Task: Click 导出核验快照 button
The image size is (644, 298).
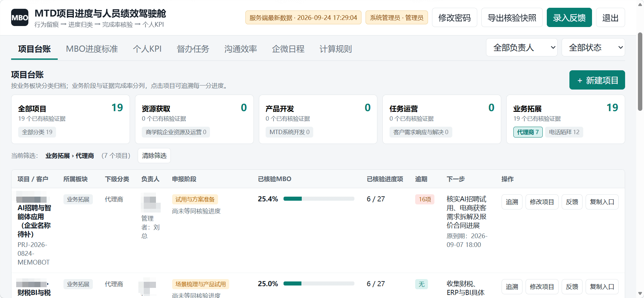Action: [512, 18]
